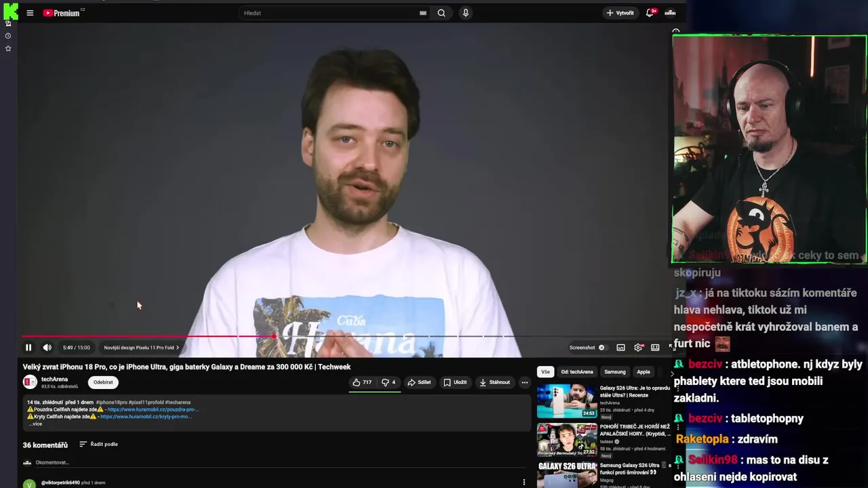Open notifications bell with 9+ badge
868x488 pixels.
pyautogui.click(x=650, y=13)
